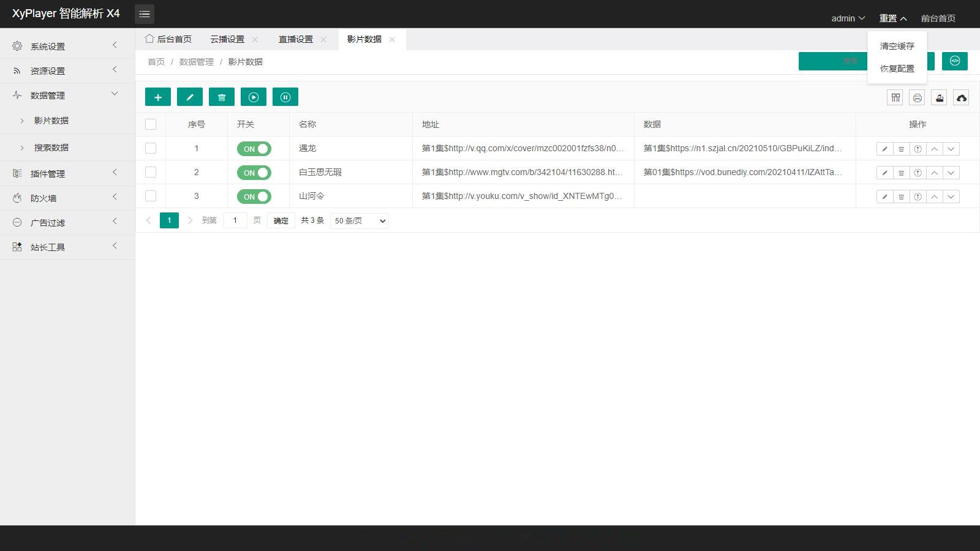This screenshot has height=551, width=980.
Task: Open 影片数据 in the sidebar
Action: pos(67,121)
